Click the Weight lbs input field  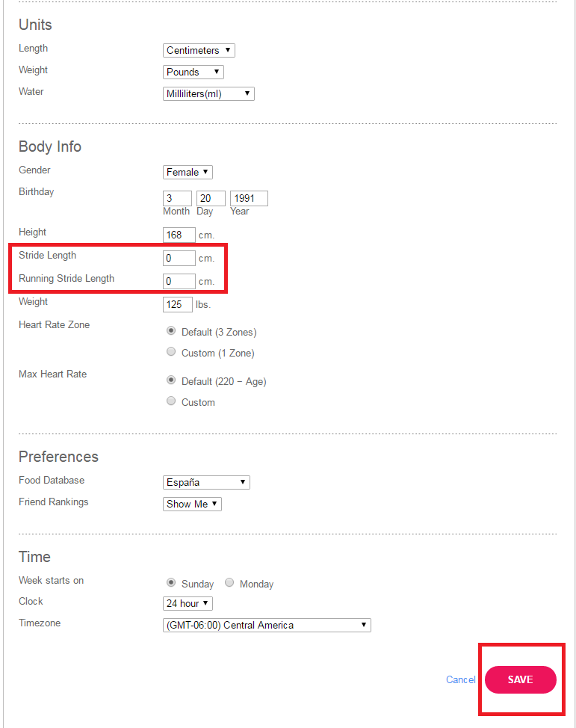pos(178,305)
